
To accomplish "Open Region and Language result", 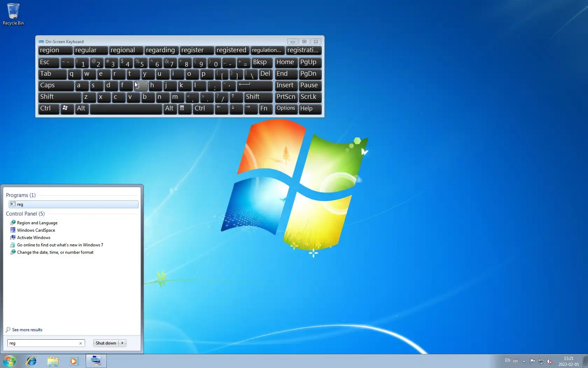I will [x=37, y=223].
